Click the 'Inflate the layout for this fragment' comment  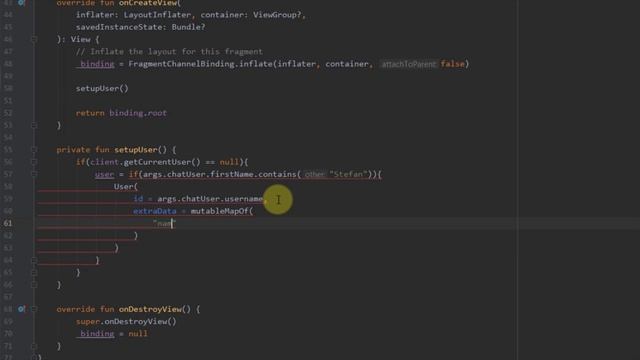169,52
